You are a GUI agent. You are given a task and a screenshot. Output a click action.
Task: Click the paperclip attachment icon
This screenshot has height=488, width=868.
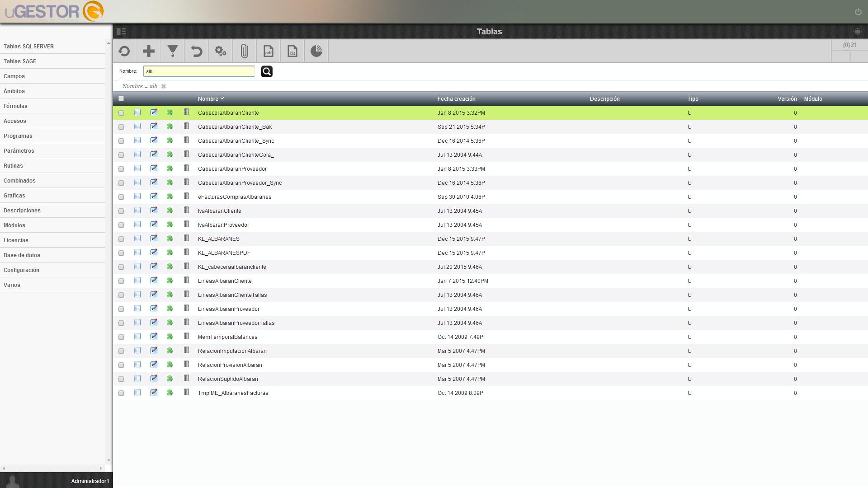tap(245, 51)
